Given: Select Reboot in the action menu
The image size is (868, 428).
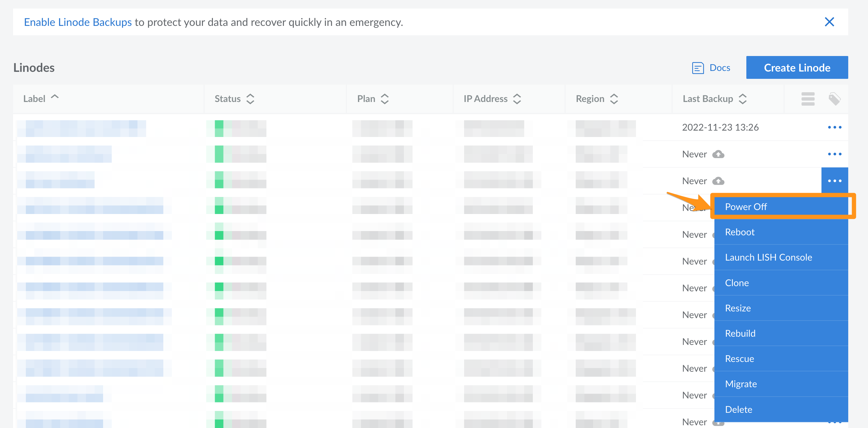Looking at the screenshot, I should pos(740,232).
